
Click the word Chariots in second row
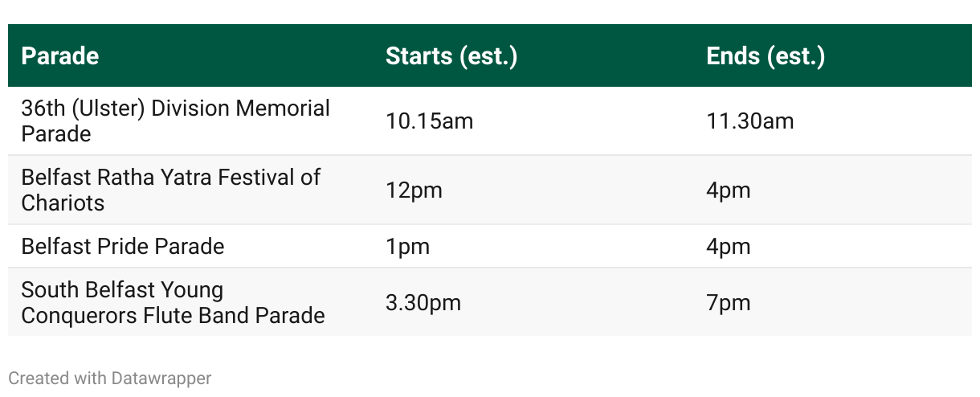(x=63, y=203)
